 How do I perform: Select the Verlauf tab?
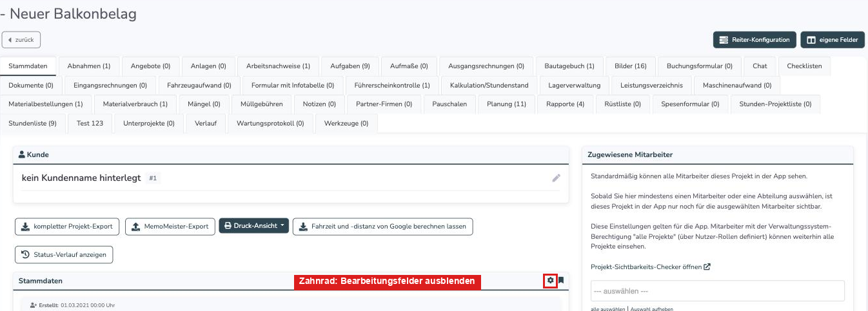[x=206, y=123]
